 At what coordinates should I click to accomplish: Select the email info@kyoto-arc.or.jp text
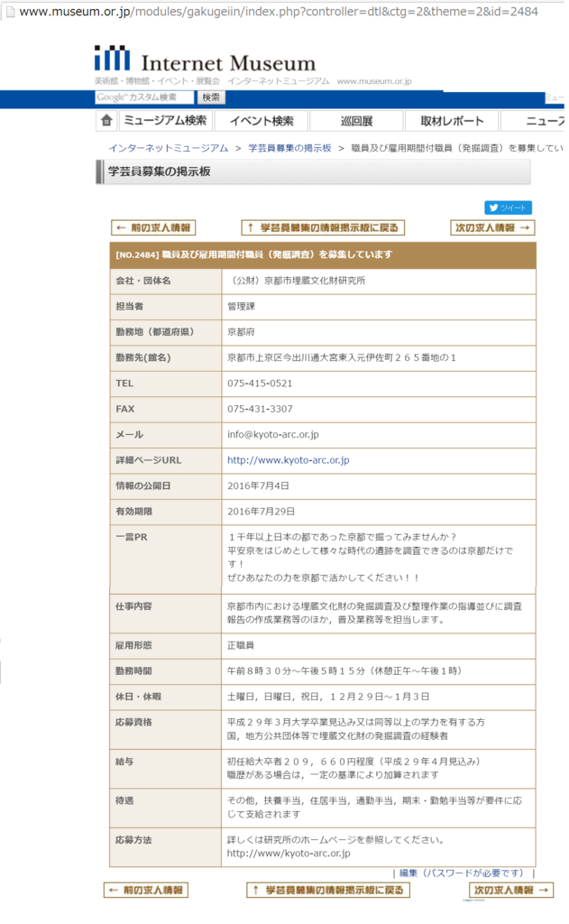(x=273, y=434)
